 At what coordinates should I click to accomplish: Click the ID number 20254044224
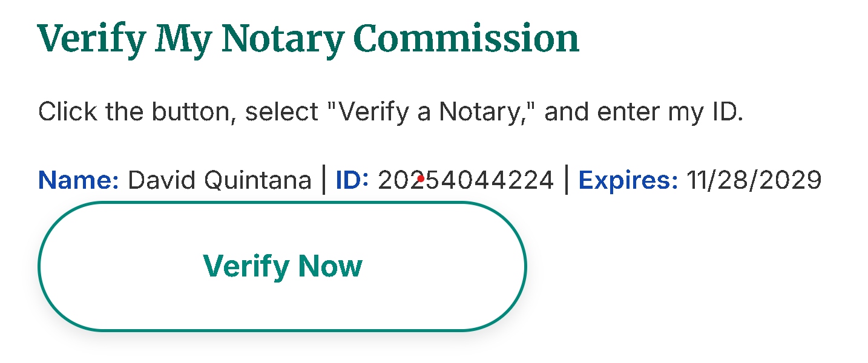pos(466,180)
